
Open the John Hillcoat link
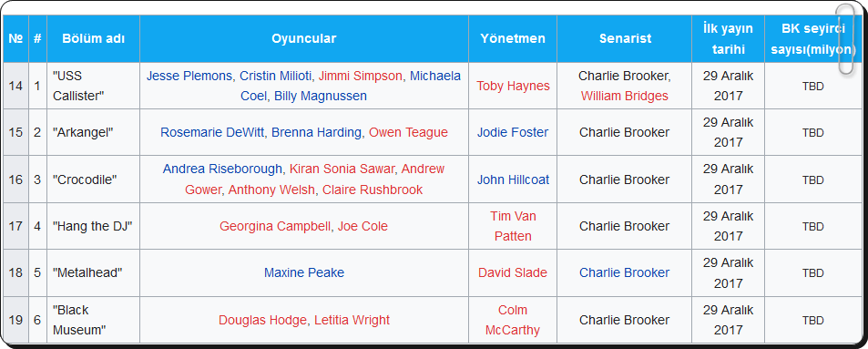point(513,180)
